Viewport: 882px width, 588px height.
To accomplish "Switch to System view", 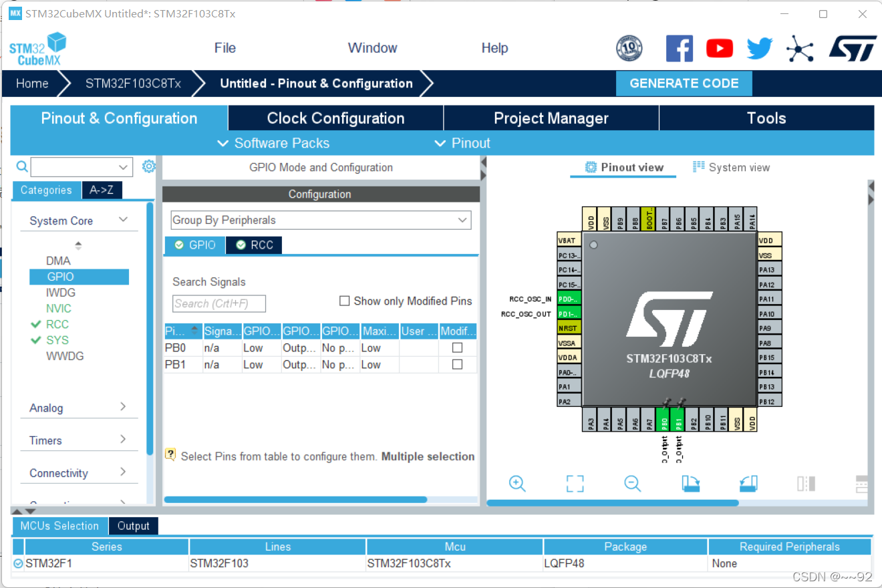I will 732,167.
